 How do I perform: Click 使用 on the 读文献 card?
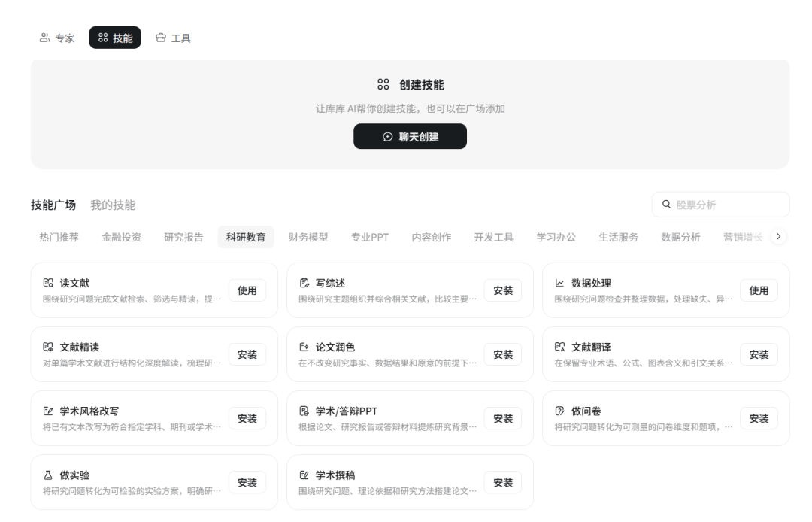(x=247, y=290)
